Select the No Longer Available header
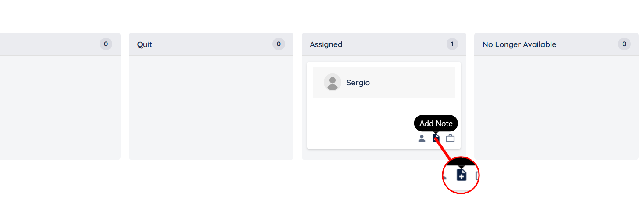Screen dimensions: 644x208 coord(519,44)
